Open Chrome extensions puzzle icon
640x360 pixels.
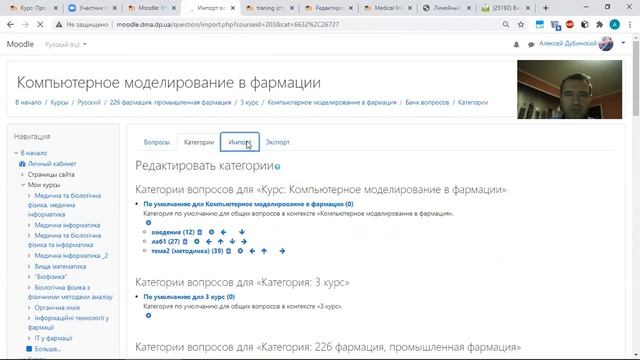pos(599,24)
